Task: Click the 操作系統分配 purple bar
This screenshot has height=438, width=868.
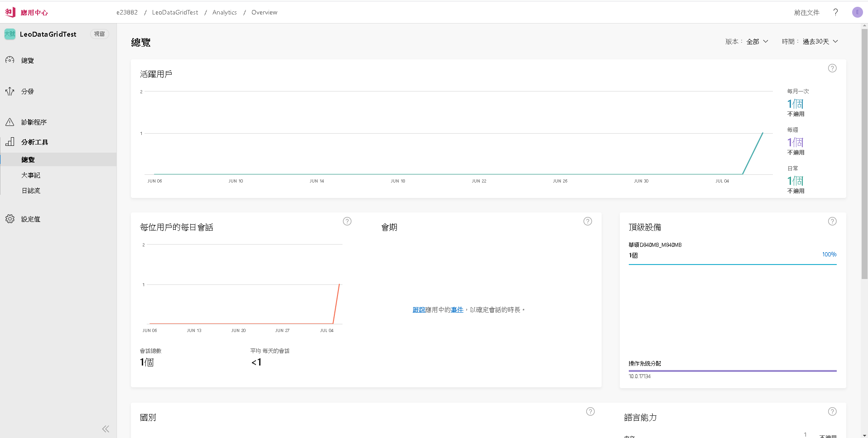Action: 733,371
